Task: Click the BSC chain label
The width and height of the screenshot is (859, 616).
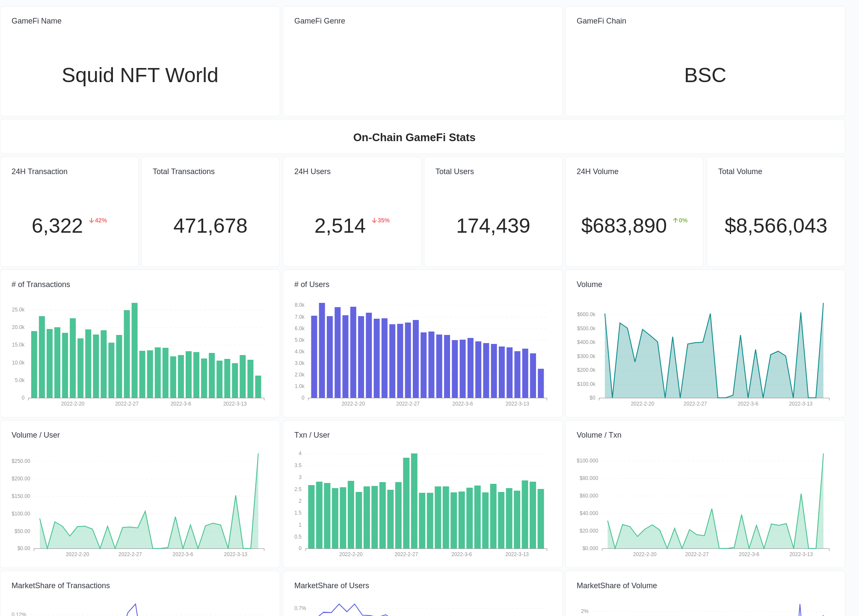Action: click(x=705, y=75)
